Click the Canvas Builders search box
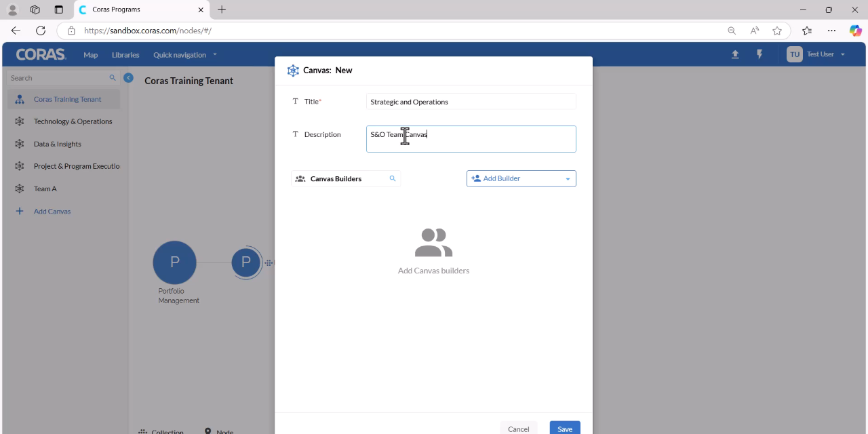The image size is (868, 434). [346, 178]
